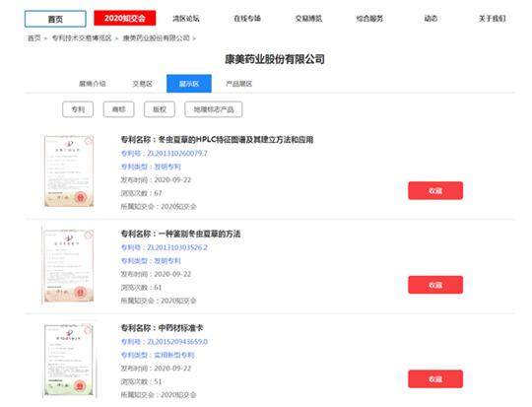
Task: Click the 浏览次数：61 text
Action: point(141,288)
